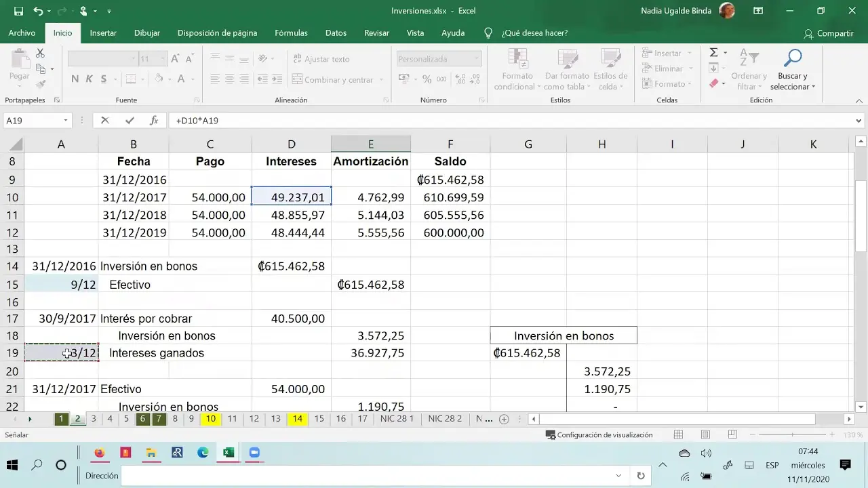
Task: Decrease font size with the small A
Action: [189, 59]
